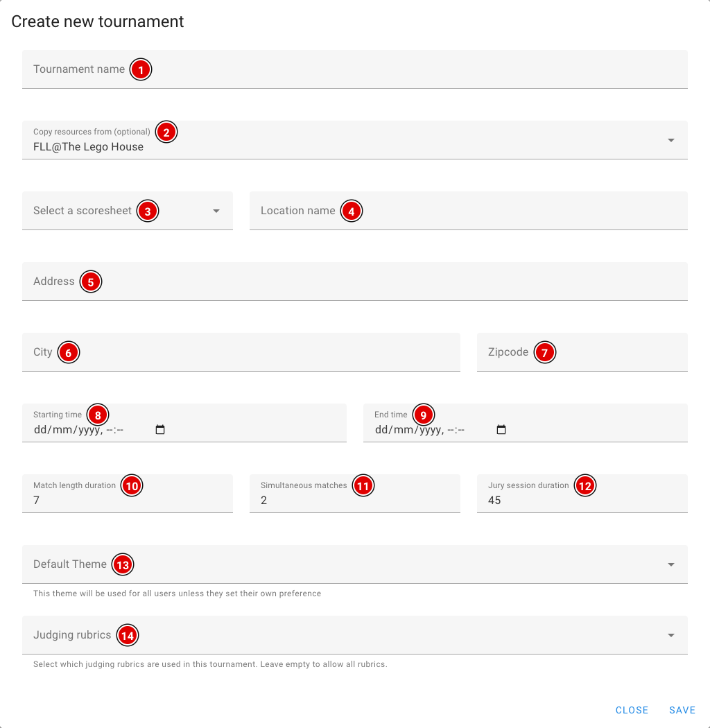
Task: Click the CLOSE button
Action: point(632,710)
